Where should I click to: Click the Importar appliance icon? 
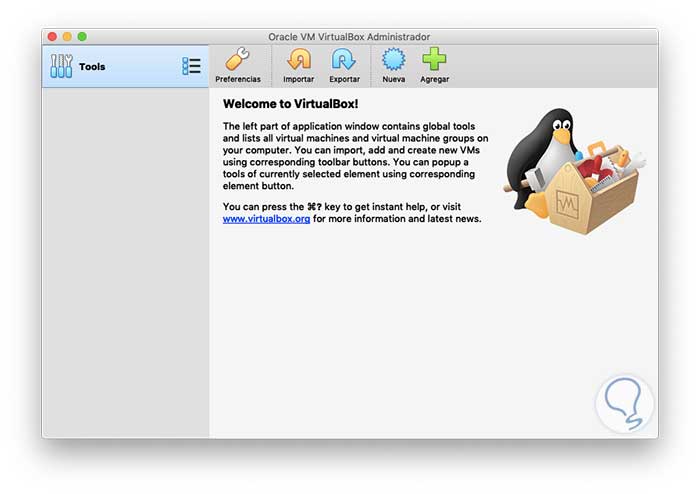pos(298,65)
